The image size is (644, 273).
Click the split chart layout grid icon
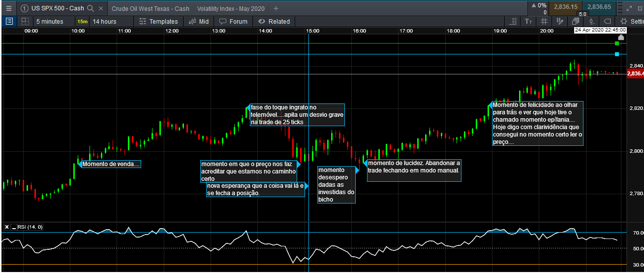[25, 21]
